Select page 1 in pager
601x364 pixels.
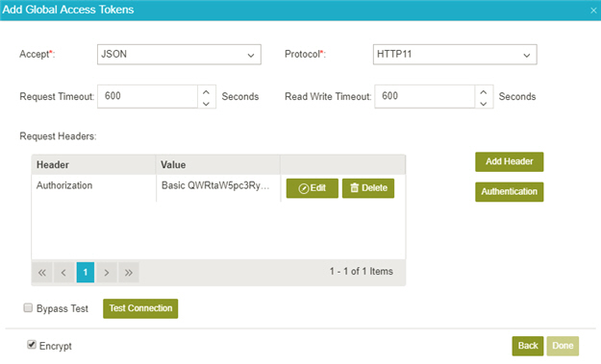[x=86, y=273]
